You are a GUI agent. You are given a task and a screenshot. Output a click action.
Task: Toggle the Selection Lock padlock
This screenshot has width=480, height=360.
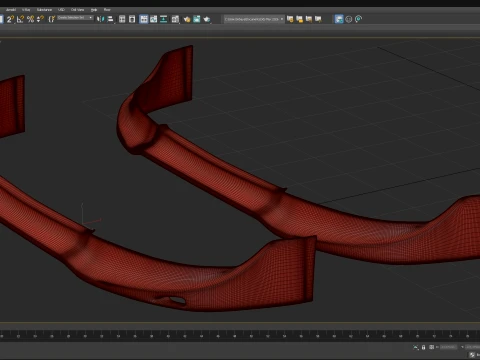[423, 347]
